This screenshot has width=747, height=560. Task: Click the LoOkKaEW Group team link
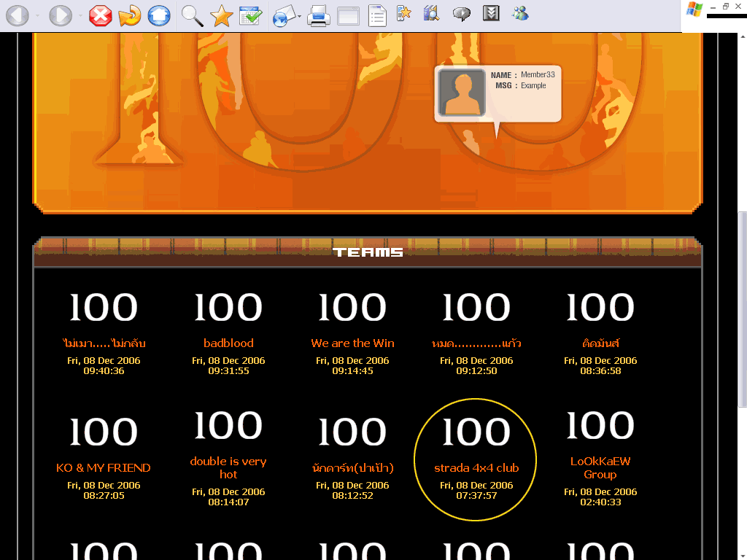click(x=600, y=467)
